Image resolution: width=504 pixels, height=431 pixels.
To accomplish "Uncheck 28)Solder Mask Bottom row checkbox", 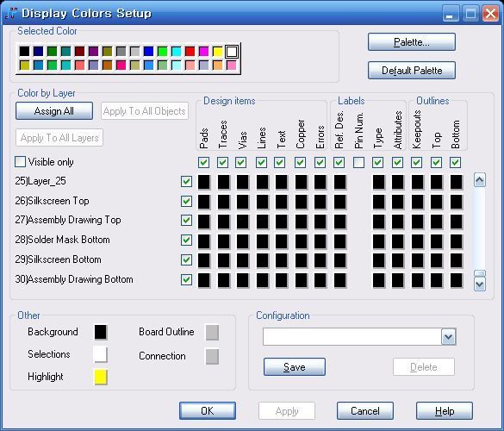I will [186, 240].
